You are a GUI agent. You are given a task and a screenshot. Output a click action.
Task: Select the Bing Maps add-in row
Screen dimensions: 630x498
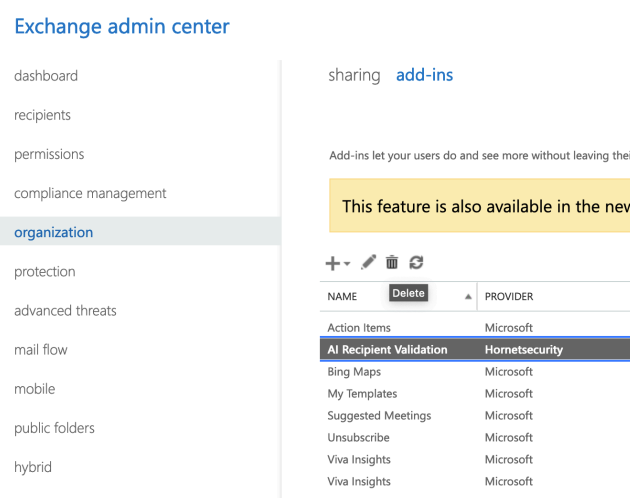475,371
